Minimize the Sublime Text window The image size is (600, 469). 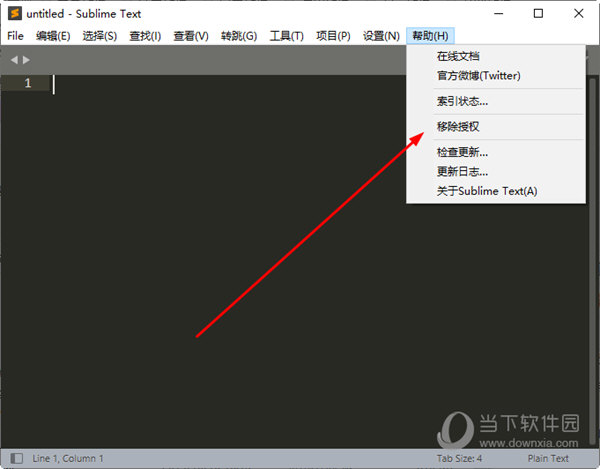click(498, 13)
